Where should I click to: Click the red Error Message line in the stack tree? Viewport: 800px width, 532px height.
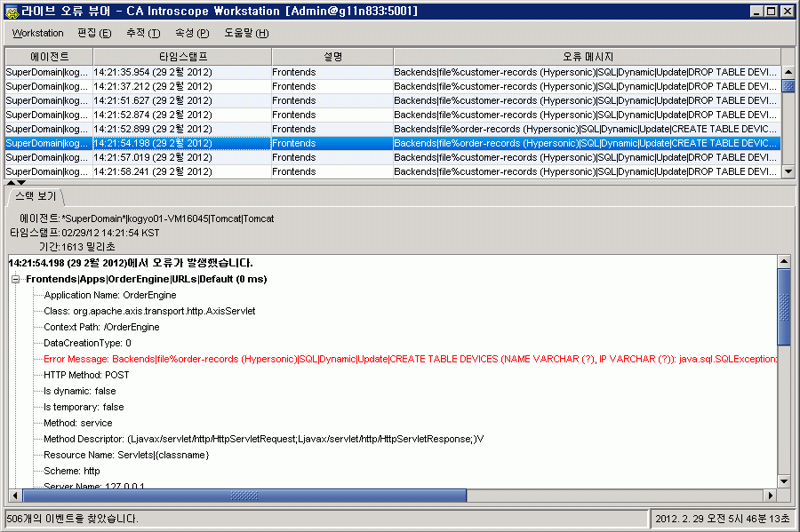pyautogui.click(x=410, y=359)
